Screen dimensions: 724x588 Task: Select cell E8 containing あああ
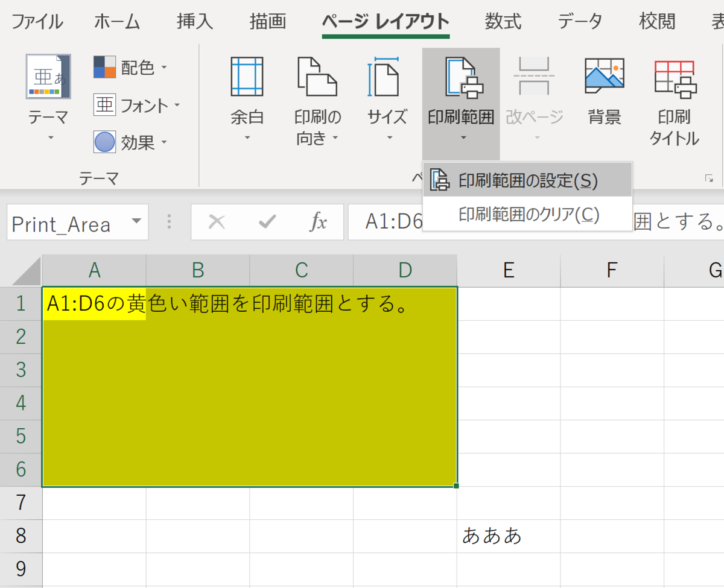point(508,536)
